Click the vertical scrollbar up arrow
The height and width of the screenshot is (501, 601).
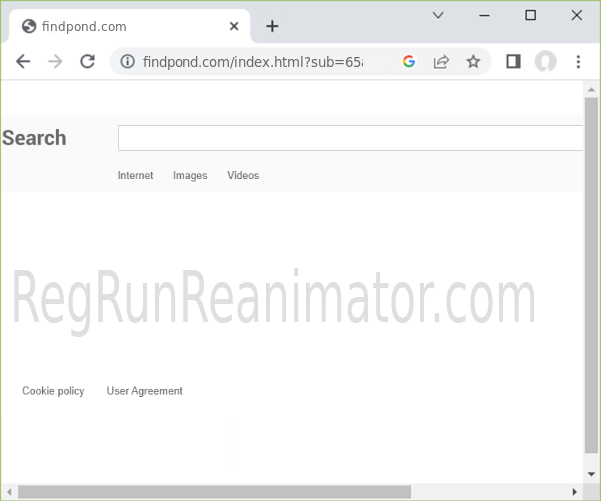pos(591,90)
